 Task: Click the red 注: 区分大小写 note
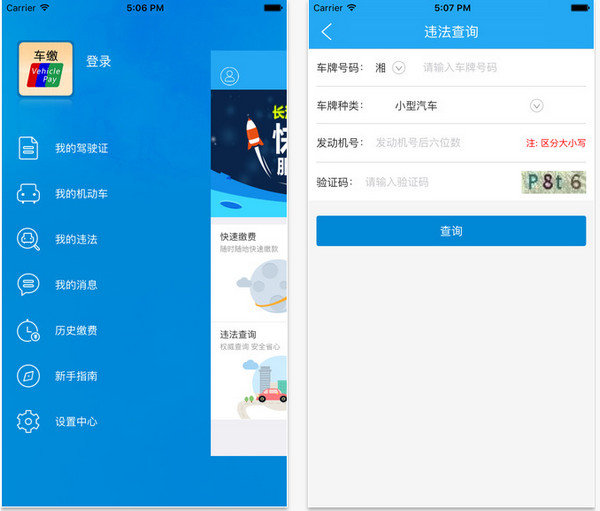[x=556, y=143]
